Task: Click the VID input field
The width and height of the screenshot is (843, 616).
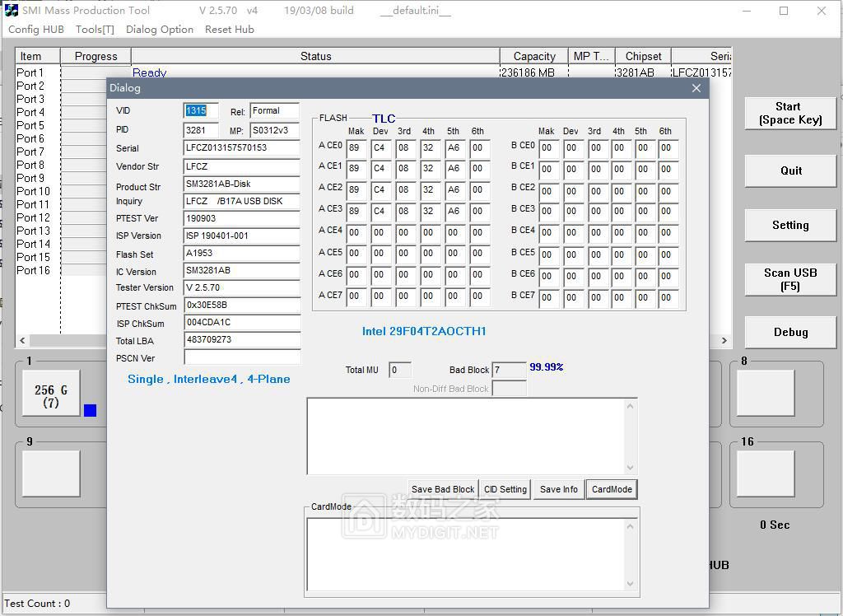Action: click(201, 111)
